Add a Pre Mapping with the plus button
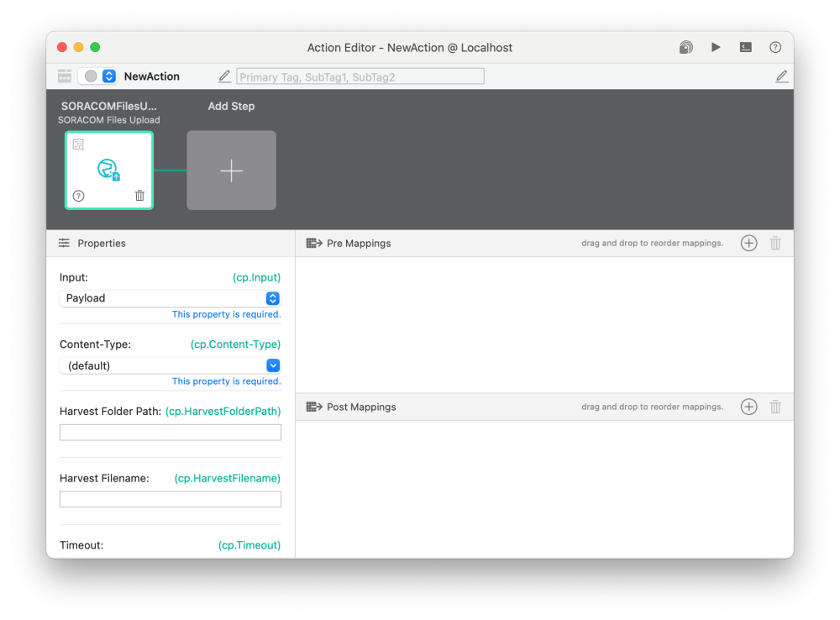This screenshot has width=840, height=620. point(748,243)
